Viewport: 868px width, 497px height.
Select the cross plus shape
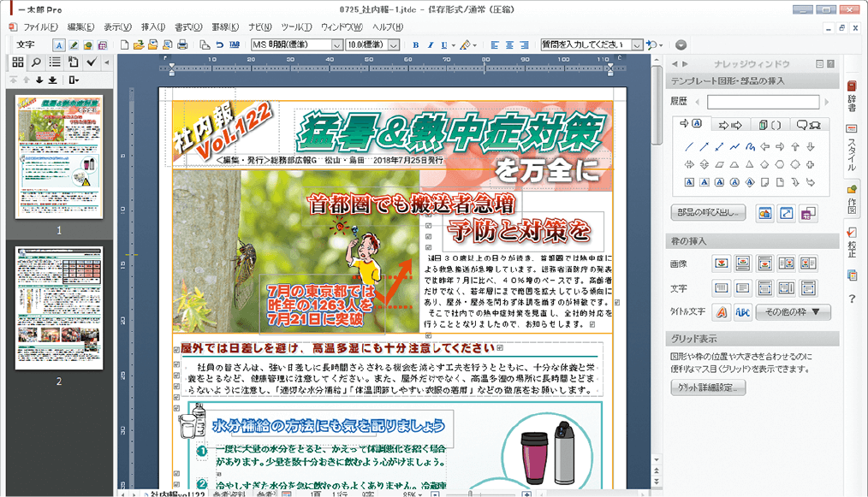click(811, 164)
